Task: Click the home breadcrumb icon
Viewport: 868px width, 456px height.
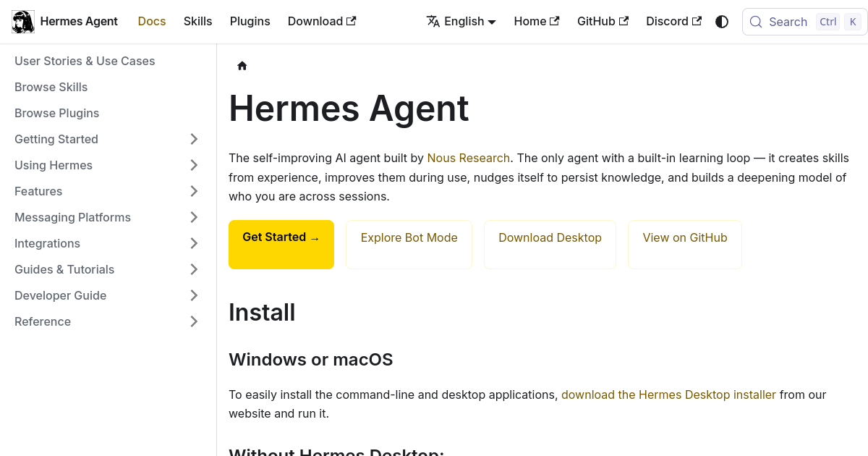Action: click(x=242, y=66)
